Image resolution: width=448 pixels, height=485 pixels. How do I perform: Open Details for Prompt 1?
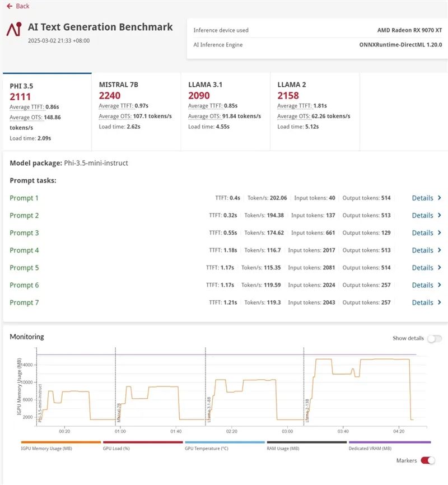pos(426,198)
